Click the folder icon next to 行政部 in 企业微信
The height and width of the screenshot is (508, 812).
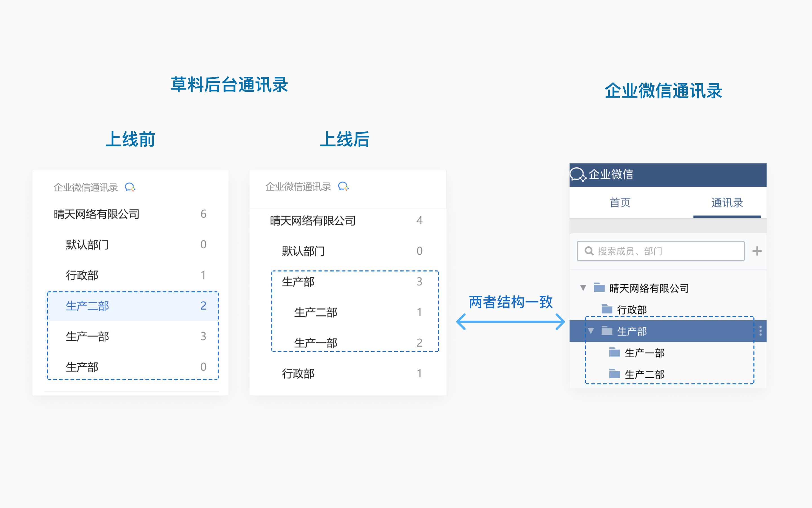click(x=607, y=309)
